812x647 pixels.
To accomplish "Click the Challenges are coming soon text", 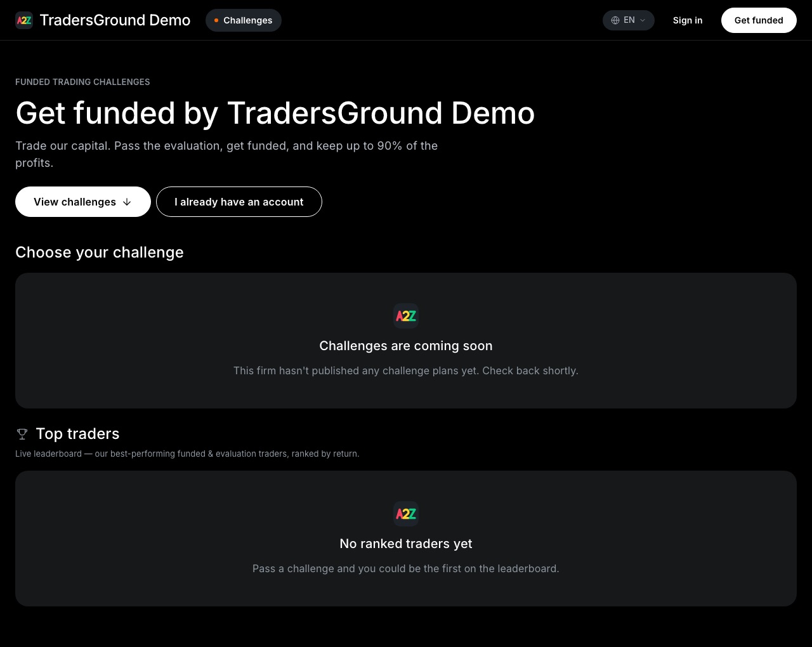I will point(406,346).
